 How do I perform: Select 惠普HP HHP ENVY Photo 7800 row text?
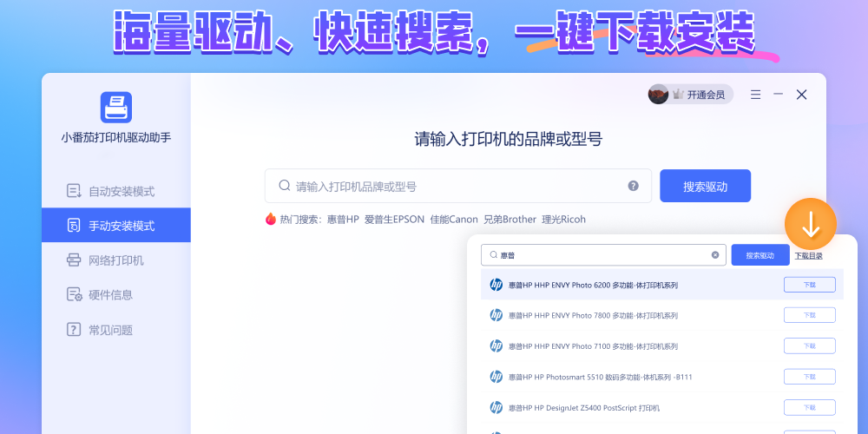pos(593,316)
